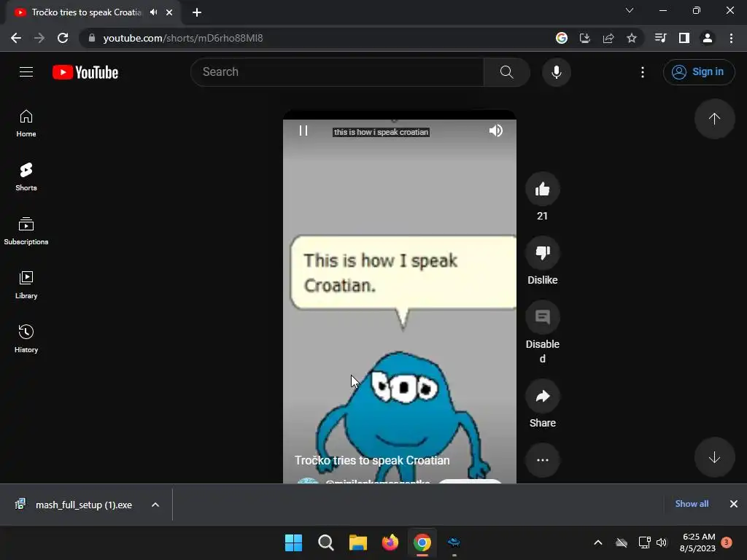The image size is (747, 560).
Task: Select the 'Troćko tries to speak Croatian' tab
Action: (86, 12)
